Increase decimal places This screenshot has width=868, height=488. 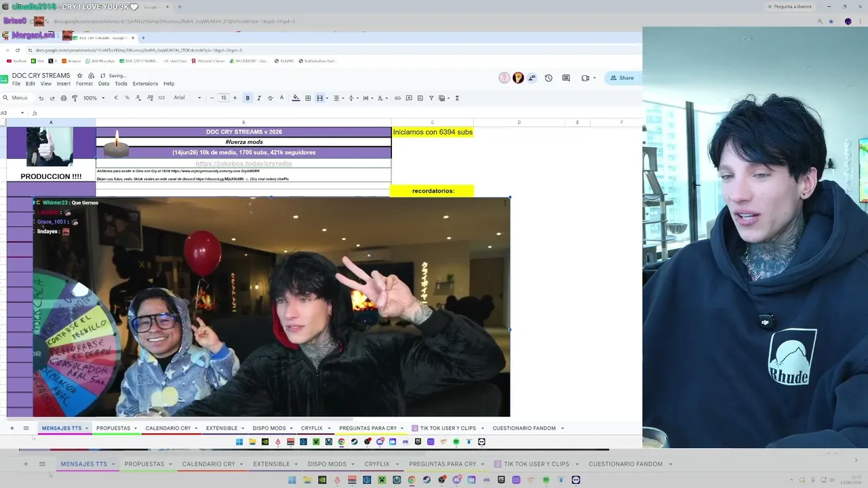click(149, 98)
